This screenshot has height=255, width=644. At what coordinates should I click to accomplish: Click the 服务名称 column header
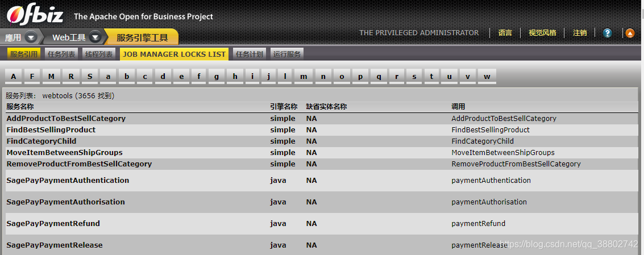tap(20, 107)
